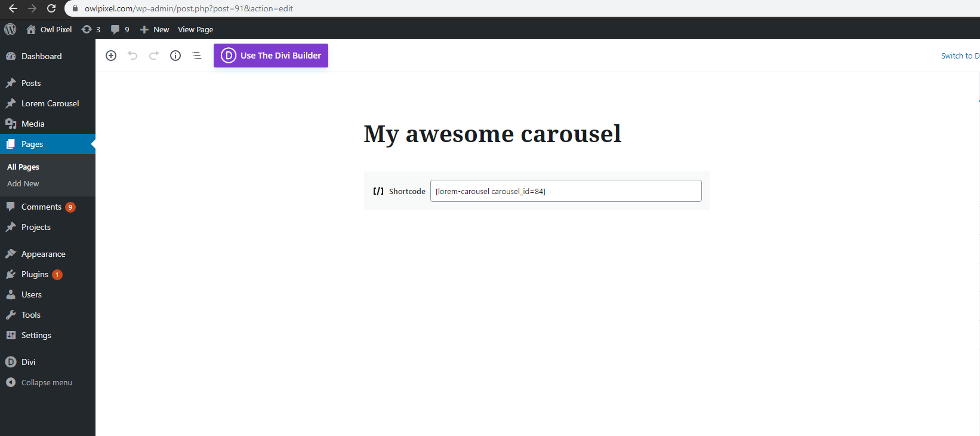Click the WordPress logo icon
The image size is (980, 436).
click(x=10, y=29)
